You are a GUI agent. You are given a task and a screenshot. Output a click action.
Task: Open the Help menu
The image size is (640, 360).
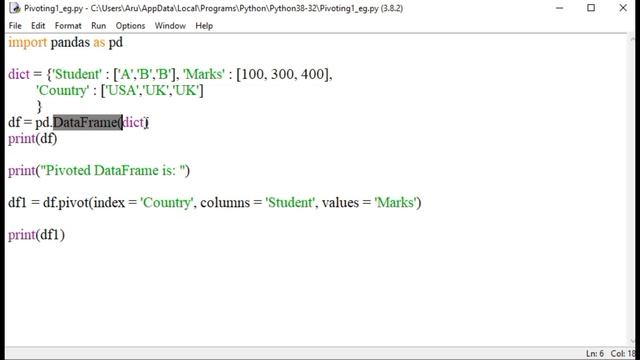[204, 26]
